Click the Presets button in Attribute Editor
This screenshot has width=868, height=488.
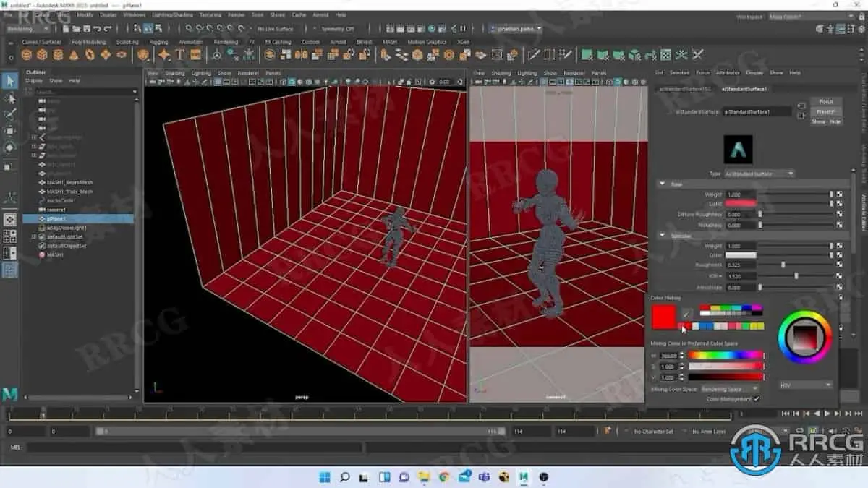point(825,112)
